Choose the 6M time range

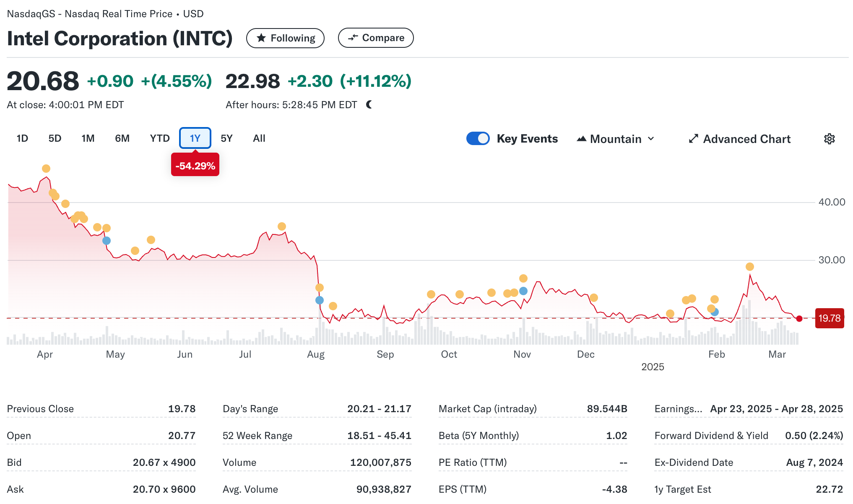click(122, 138)
